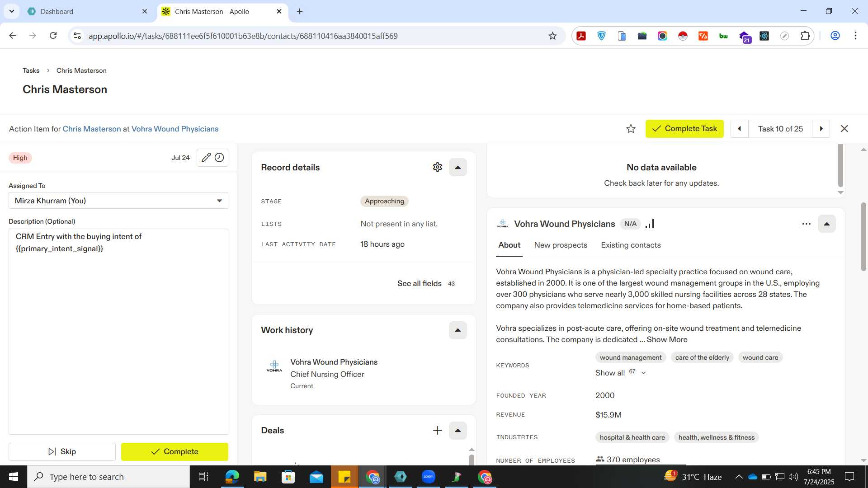Open the task schedule clock icon
This screenshot has height=488, width=868.
coord(219,158)
